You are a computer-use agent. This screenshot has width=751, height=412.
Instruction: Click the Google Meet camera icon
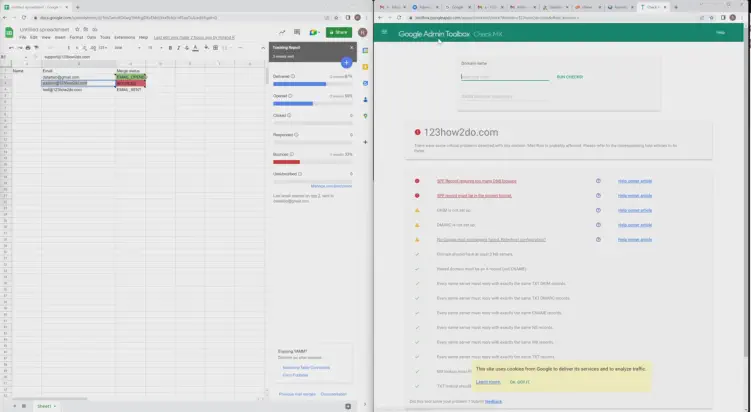pos(311,32)
